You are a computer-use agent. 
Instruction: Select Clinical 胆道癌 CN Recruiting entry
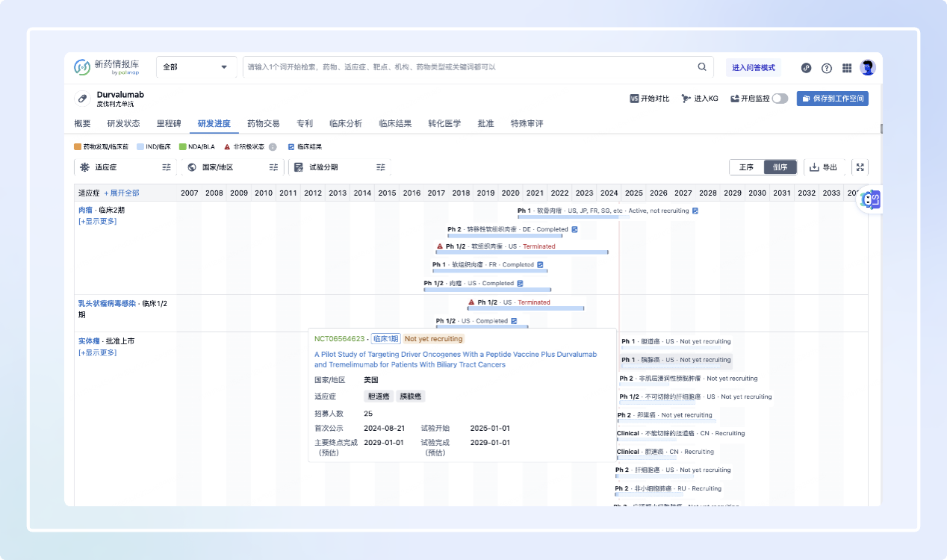click(x=665, y=452)
